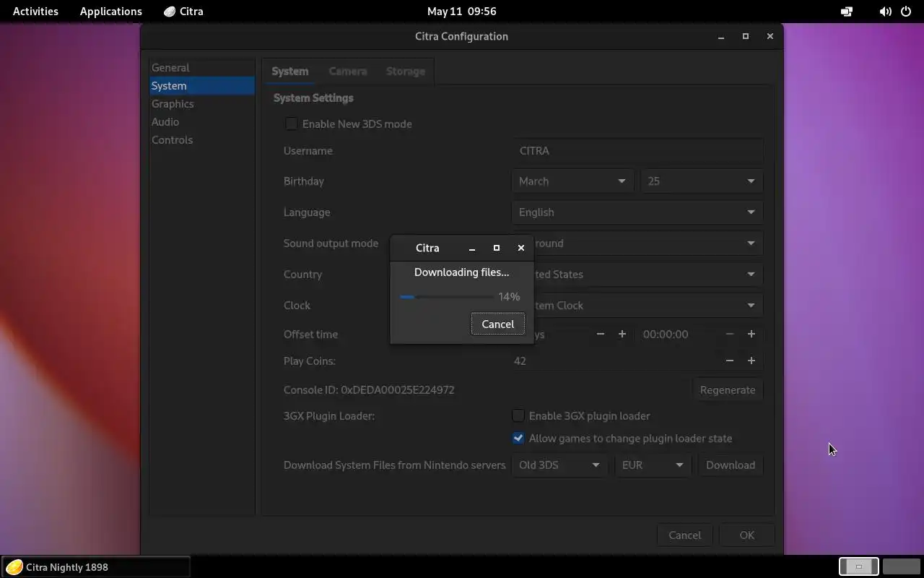
Task: Maximize the Citra Configuration window
Action: coord(746,36)
